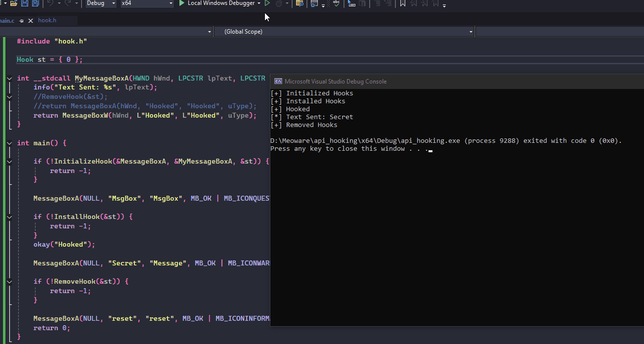Click the green Start Debugging play icon
The image size is (644, 344).
tap(182, 3)
